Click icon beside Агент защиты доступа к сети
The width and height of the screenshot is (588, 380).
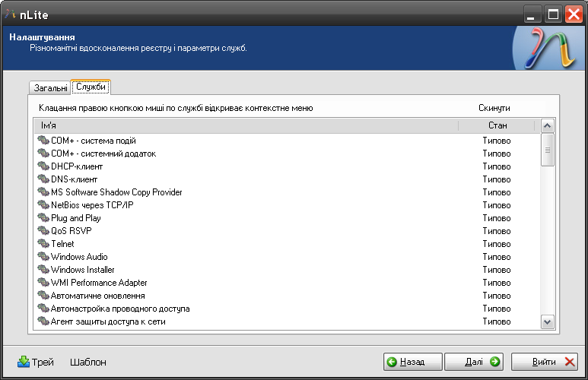(x=43, y=321)
